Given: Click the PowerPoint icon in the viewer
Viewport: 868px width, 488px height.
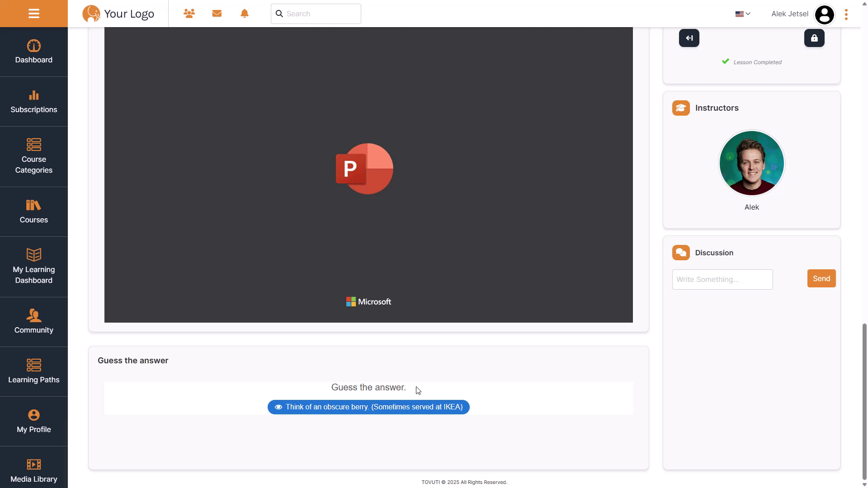Looking at the screenshot, I should (364, 169).
